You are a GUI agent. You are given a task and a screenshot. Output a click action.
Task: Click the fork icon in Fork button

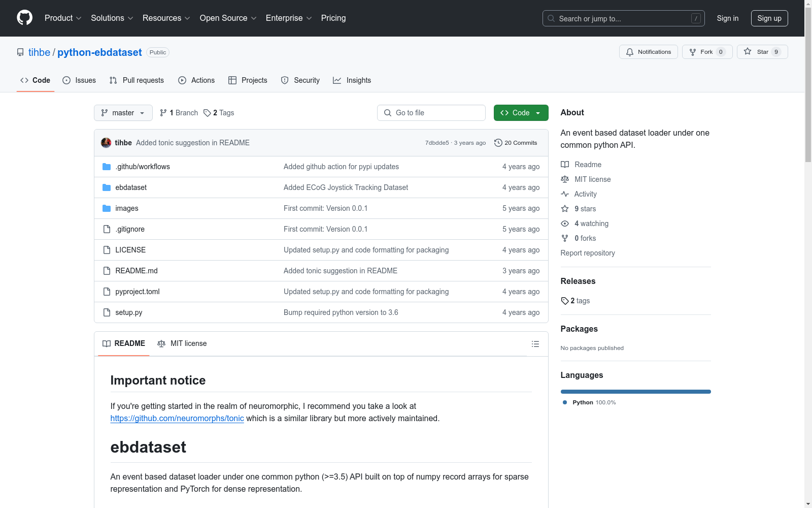point(693,52)
